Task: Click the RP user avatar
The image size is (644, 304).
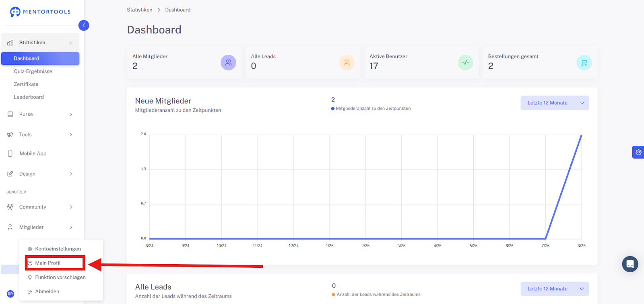Action: coord(10,294)
